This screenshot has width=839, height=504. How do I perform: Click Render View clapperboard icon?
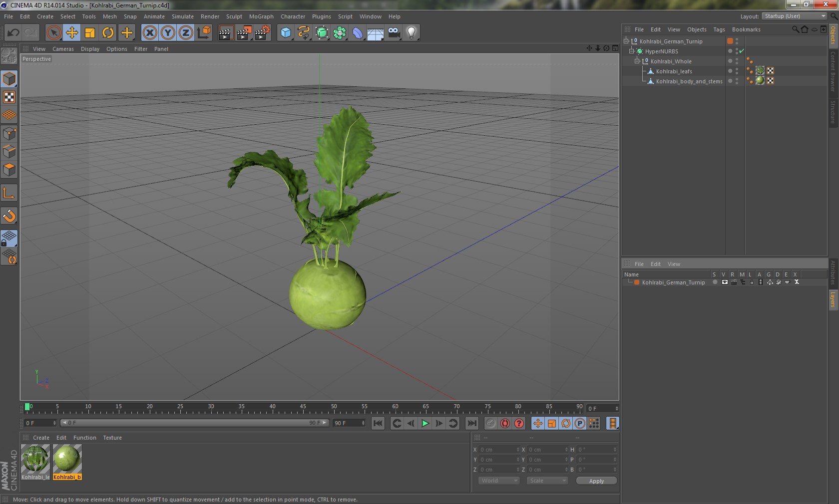[x=226, y=33]
